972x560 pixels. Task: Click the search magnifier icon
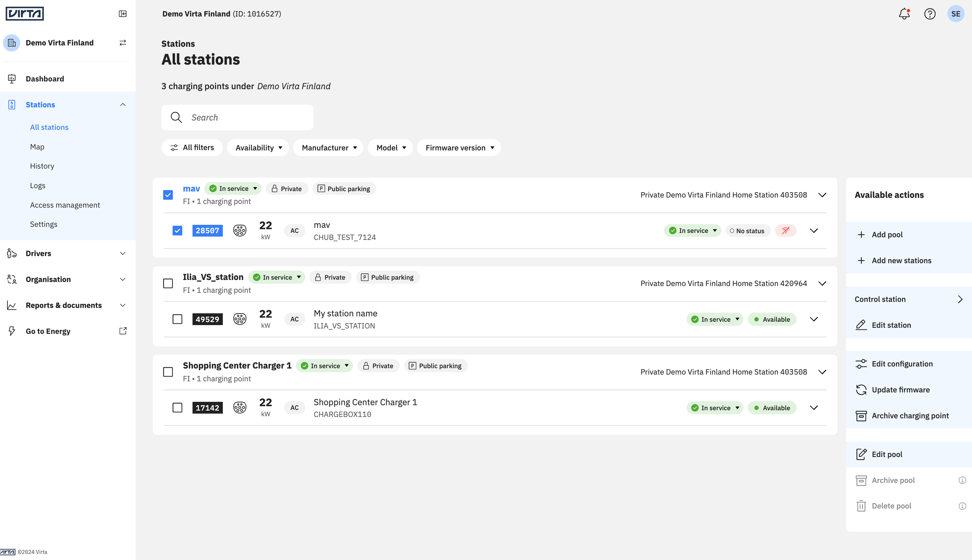point(176,117)
